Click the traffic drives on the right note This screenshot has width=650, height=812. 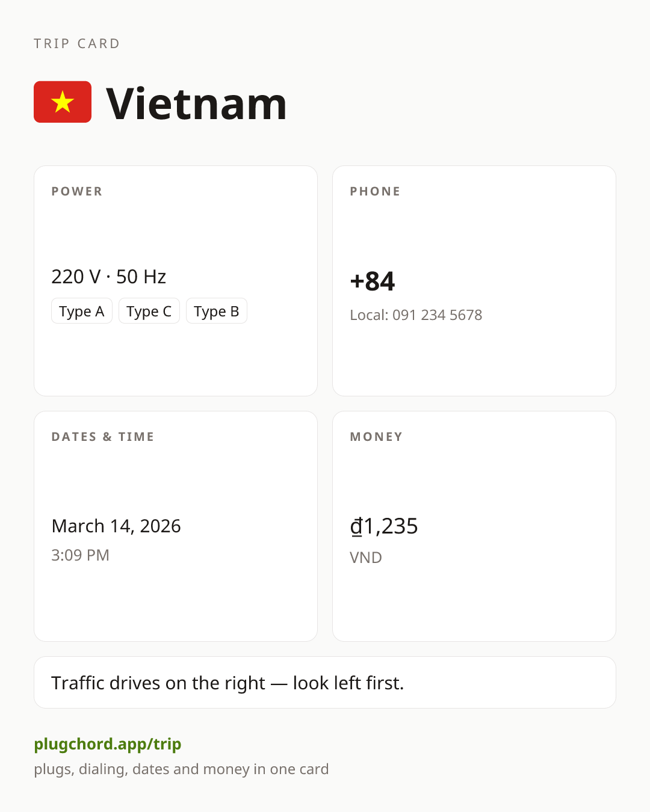coord(227,683)
